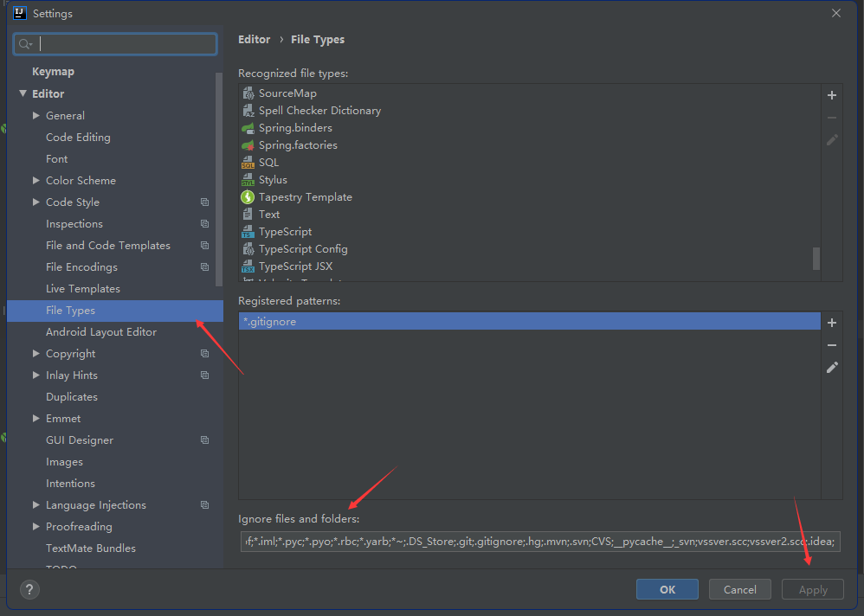
Task: Click the GUI Designer project-level settings icon
Action: (x=205, y=440)
